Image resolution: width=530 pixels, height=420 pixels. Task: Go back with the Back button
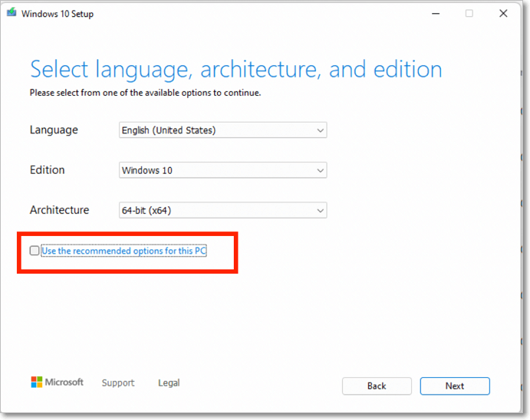[x=377, y=386]
